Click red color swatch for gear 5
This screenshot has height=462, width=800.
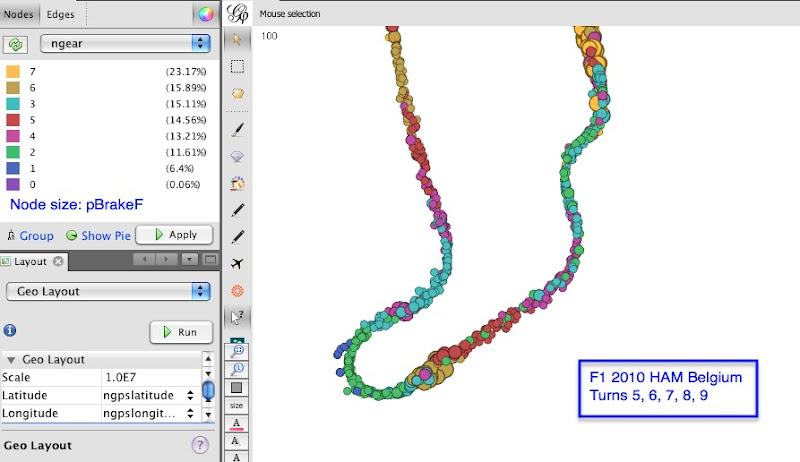[x=13, y=120]
